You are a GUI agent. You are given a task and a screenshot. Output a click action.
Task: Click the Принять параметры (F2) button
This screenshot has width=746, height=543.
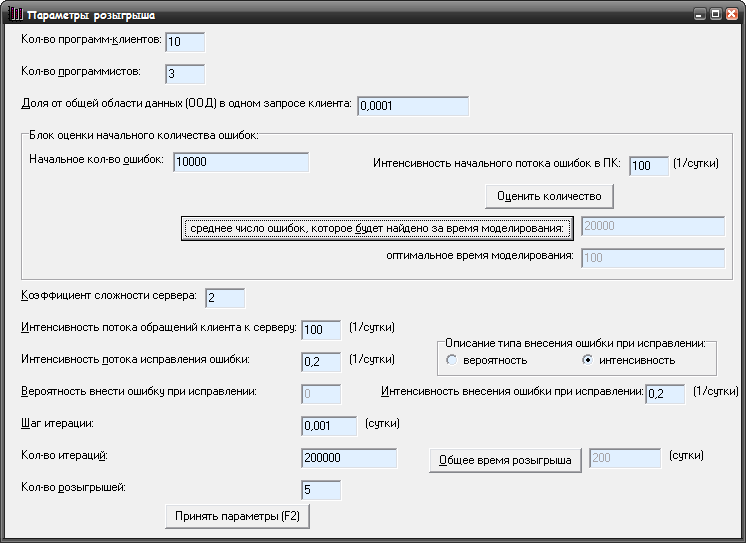pos(237,516)
